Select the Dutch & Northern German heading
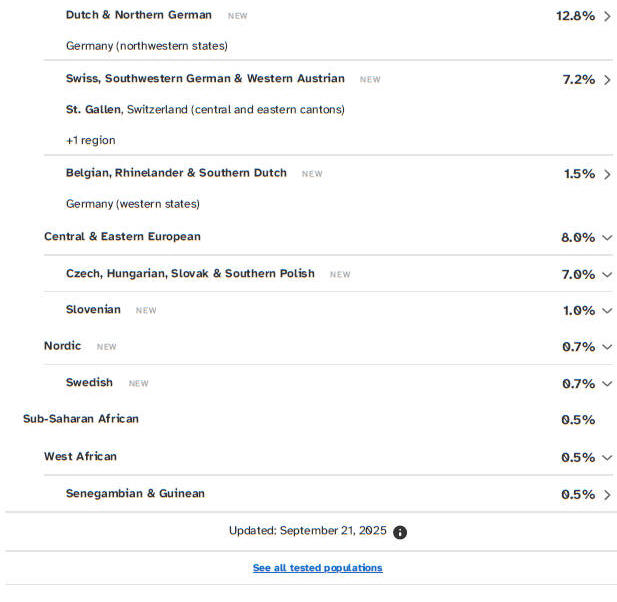Screen dimensions: 617x602 [x=139, y=15]
